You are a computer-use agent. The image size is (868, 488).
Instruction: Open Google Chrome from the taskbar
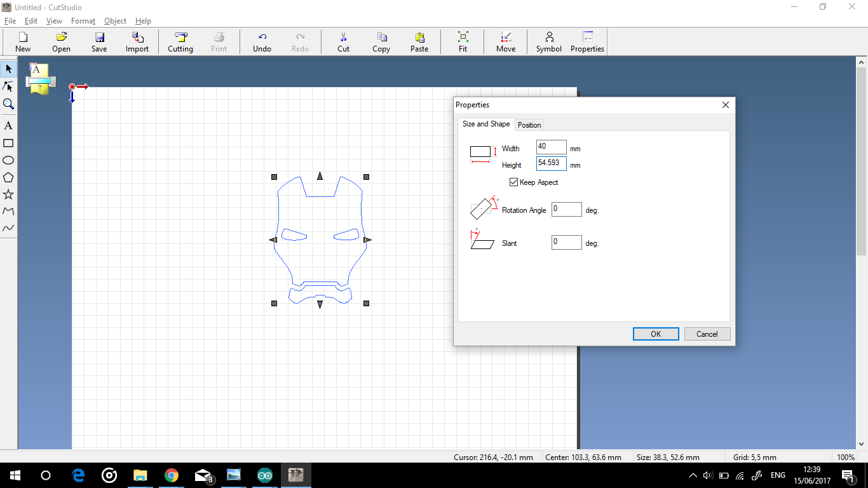[171, 475]
